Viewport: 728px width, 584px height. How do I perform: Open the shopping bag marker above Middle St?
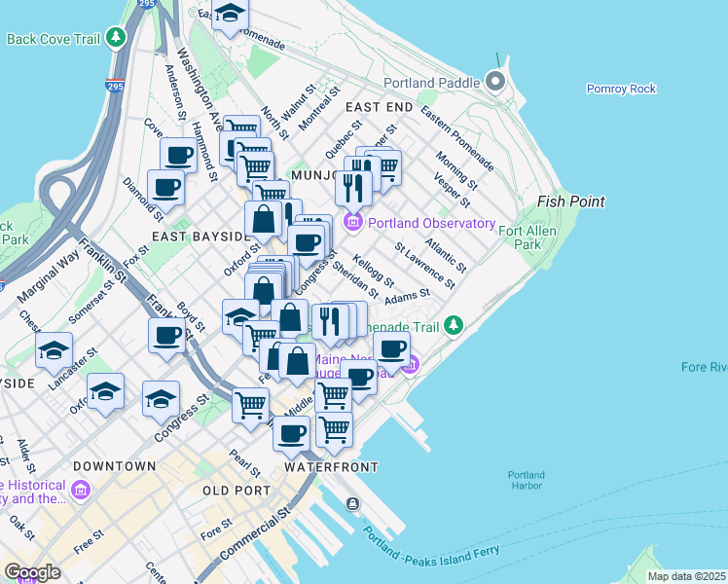[x=298, y=363]
